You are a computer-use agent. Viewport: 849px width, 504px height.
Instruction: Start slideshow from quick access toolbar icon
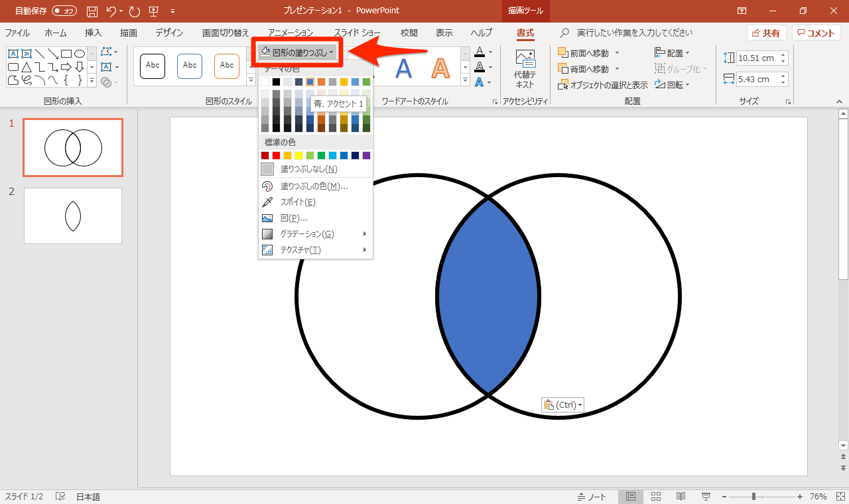tap(154, 11)
